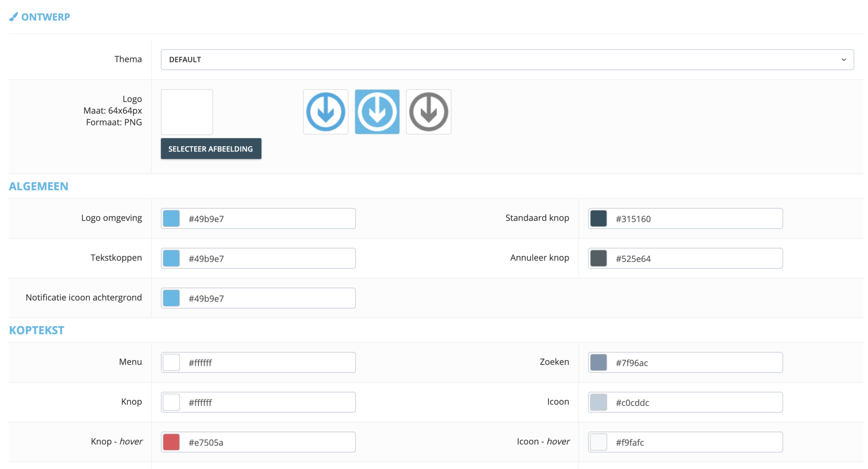Open the Icoon hover color swatch
Viewport: 868px width, 469px height.
598,442
